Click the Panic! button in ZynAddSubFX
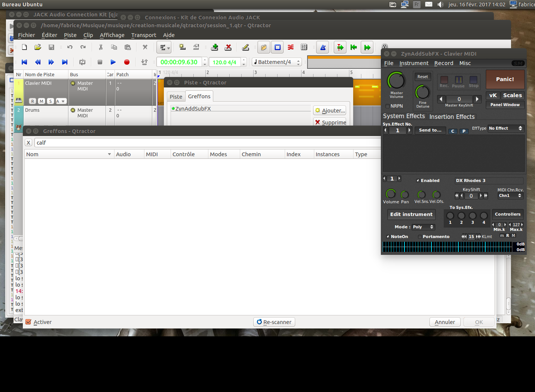This screenshot has height=392, width=535. coord(505,79)
